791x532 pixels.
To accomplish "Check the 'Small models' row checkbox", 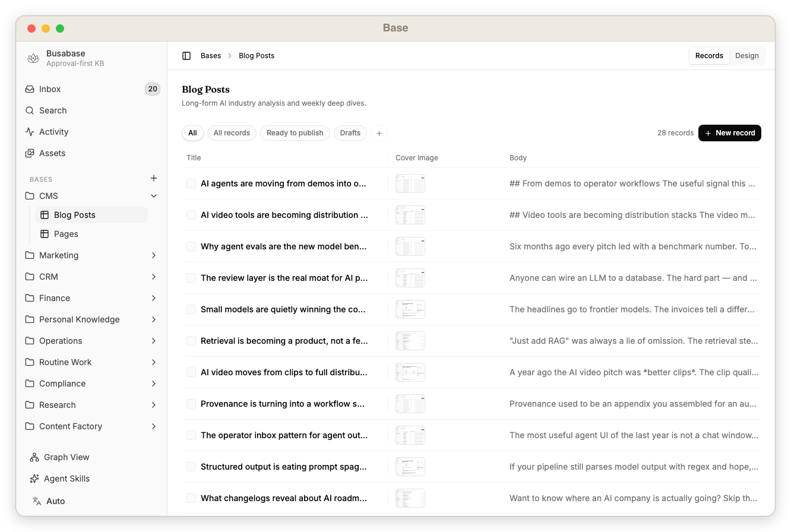I will point(191,309).
